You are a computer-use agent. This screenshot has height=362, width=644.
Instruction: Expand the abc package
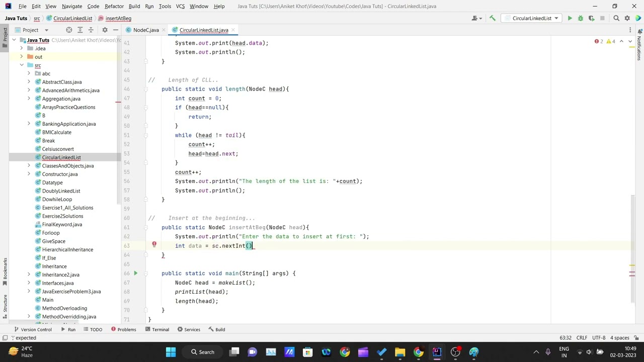(x=29, y=73)
